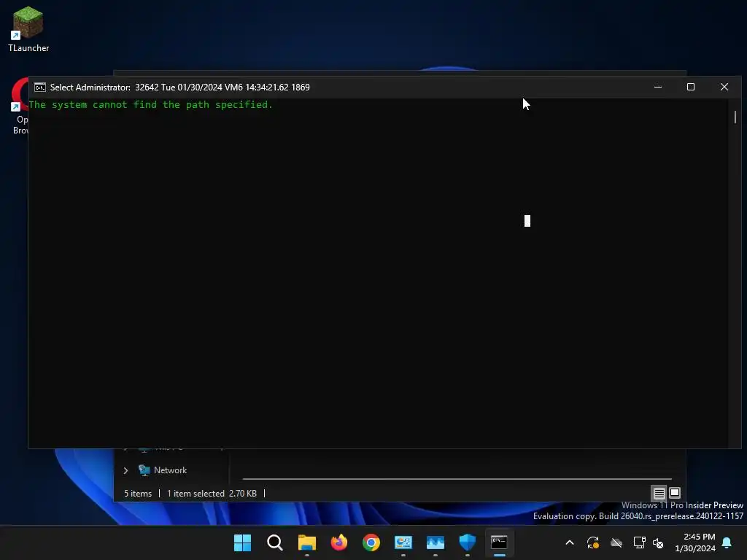Image resolution: width=747 pixels, height=560 pixels.
Task: Click "1 item selected 2.70 KB" status text
Action: pos(212,494)
